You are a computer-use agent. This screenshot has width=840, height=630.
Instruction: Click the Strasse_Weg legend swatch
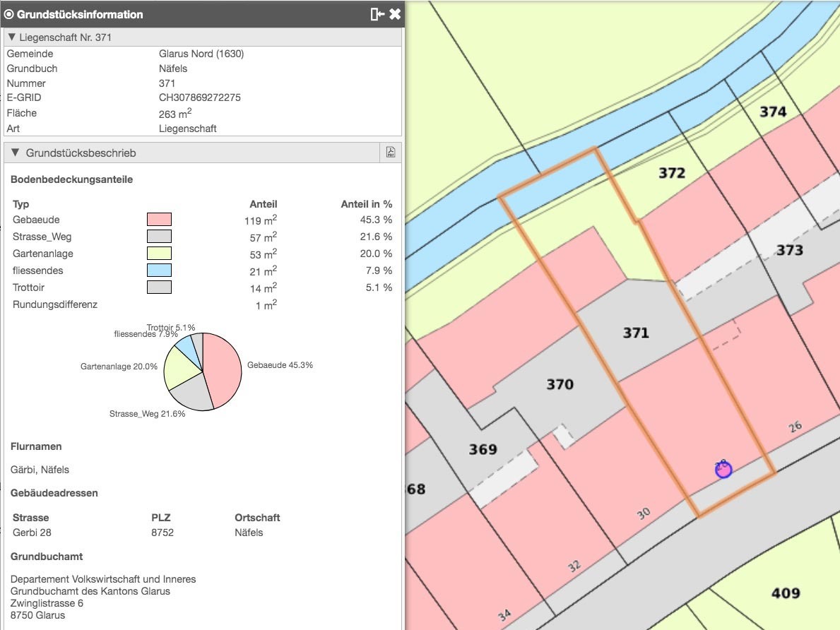coord(159,237)
